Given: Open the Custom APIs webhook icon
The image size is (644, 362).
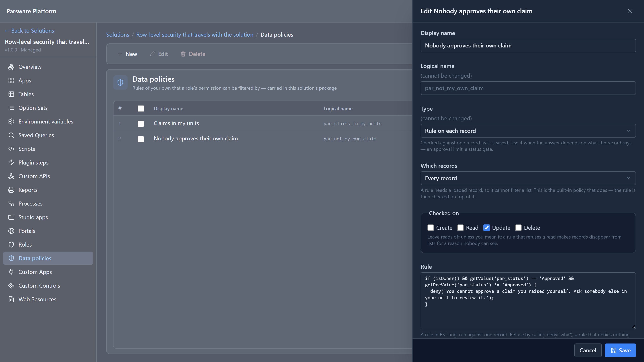Looking at the screenshot, I should coord(11,176).
